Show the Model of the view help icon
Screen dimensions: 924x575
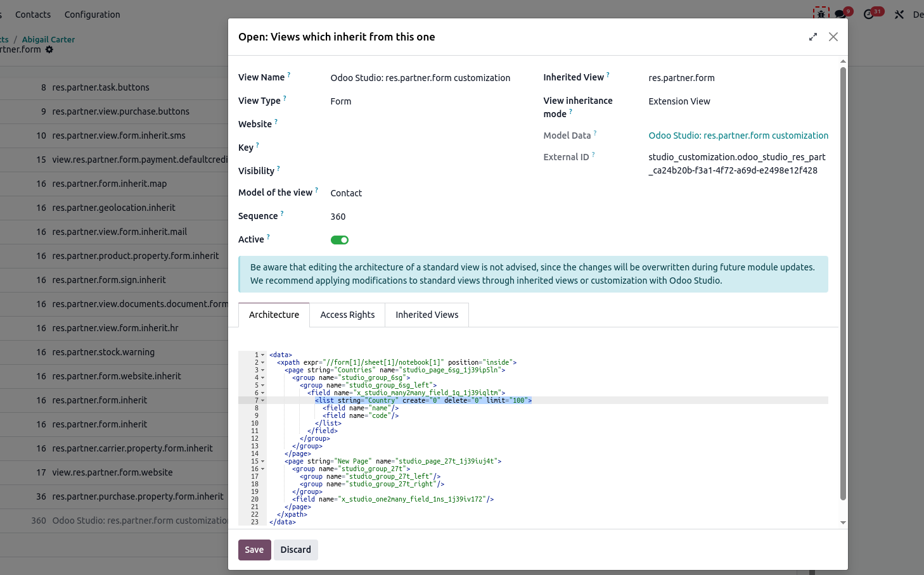click(x=316, y=190)
